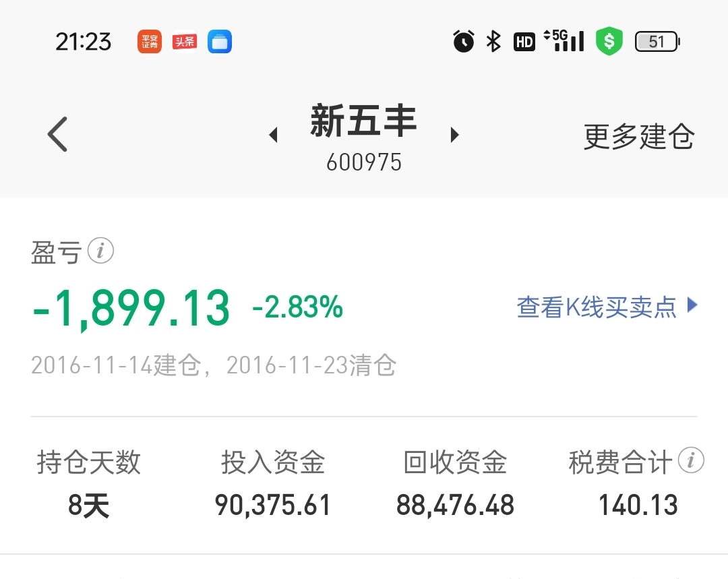This screenshot has width=728, height=579.
Task: Tap the battery indicator showing 51
Action: [657, 42]
